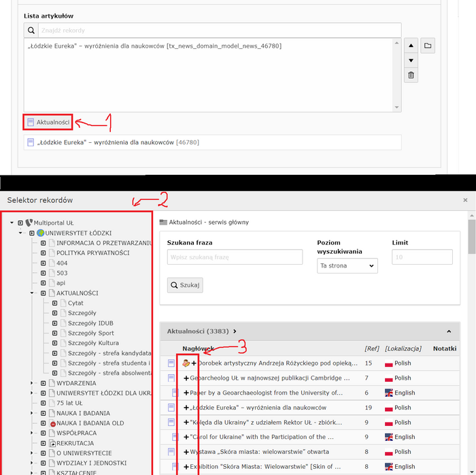Click into the Limit input field
Viewport: 476px width, 475px height.
click(422, 257)
